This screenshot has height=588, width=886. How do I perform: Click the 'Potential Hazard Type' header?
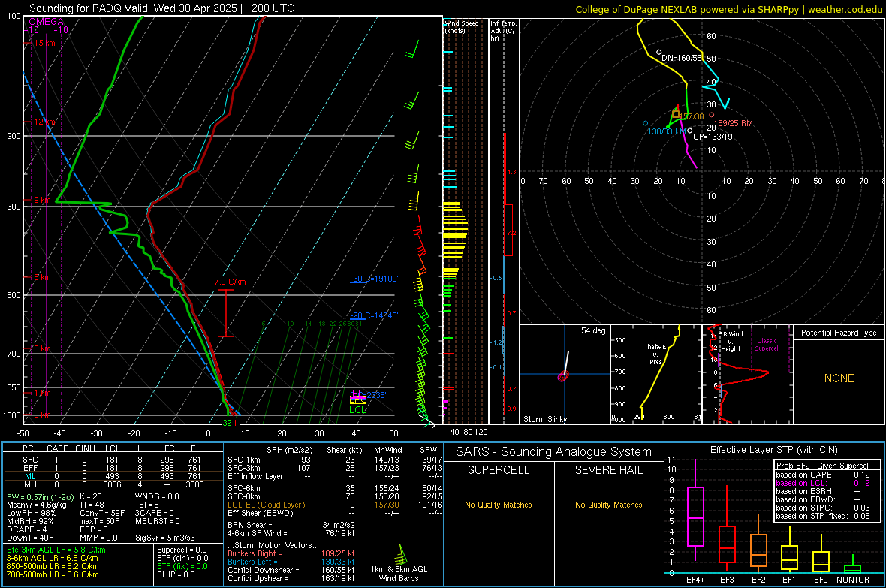[839, 333]
